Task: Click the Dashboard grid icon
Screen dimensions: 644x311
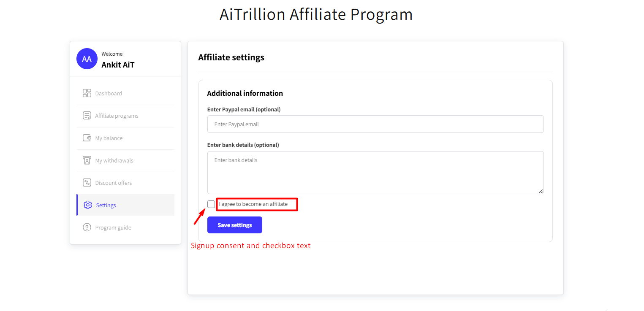Action: click(87, 93)
